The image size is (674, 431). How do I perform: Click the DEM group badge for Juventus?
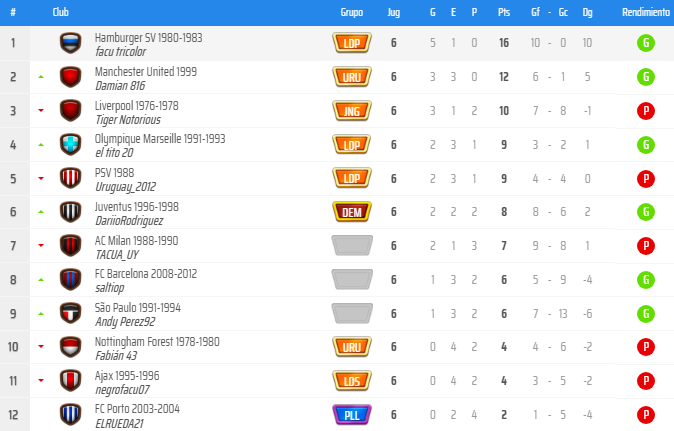click(351, 212)
